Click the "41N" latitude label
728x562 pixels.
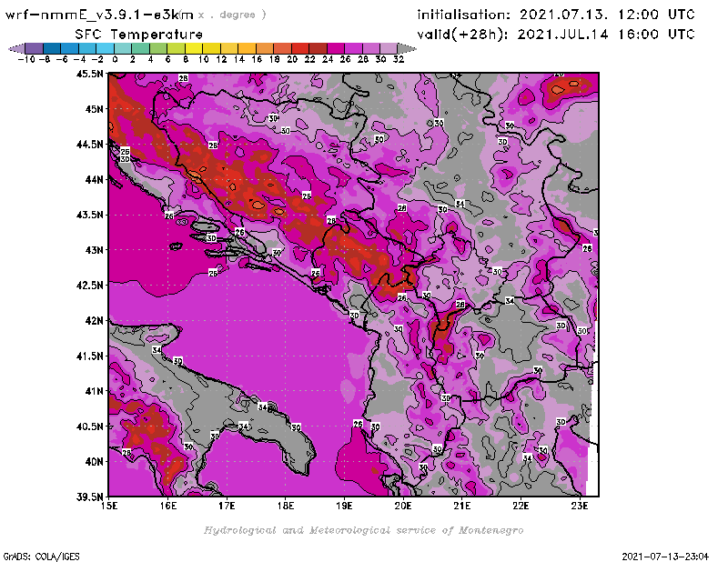coord(95,391)
